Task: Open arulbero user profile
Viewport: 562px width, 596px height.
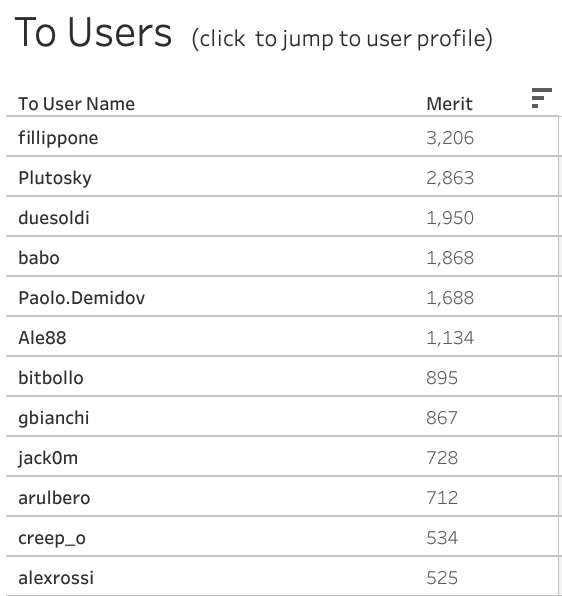Action: coord(54,498)
